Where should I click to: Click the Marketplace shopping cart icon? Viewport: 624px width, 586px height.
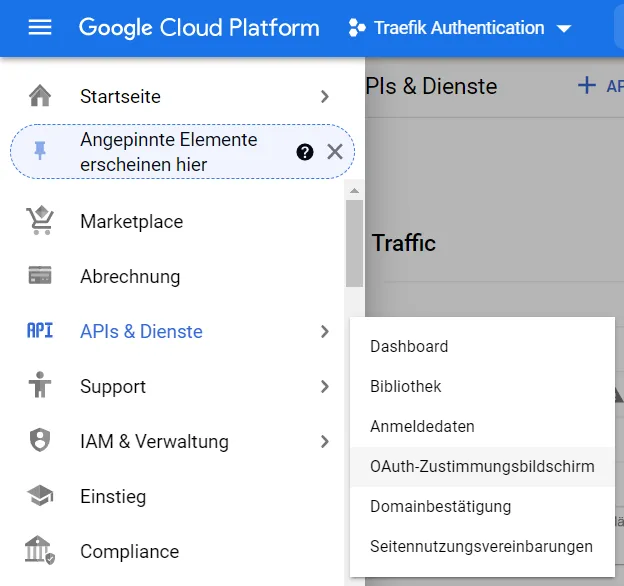[40, 220]
